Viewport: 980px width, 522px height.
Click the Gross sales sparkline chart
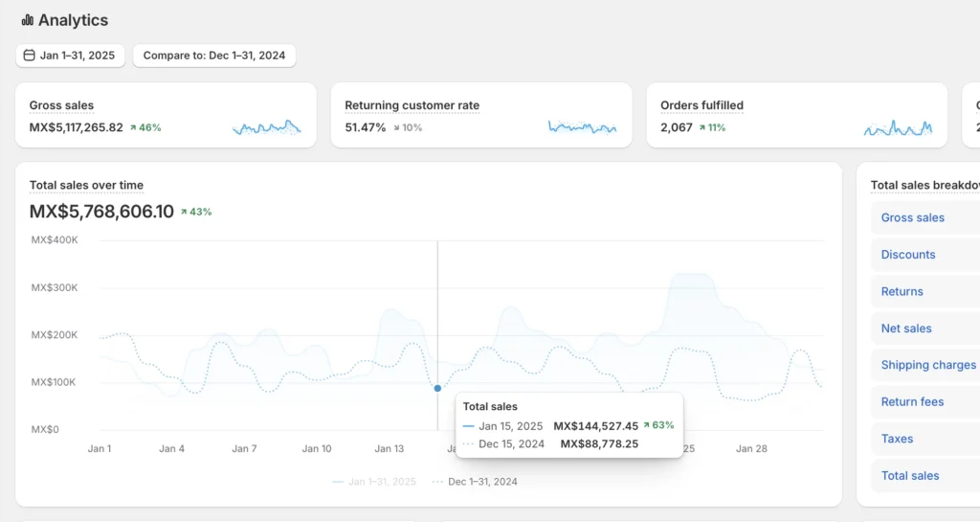coord(267,127)
